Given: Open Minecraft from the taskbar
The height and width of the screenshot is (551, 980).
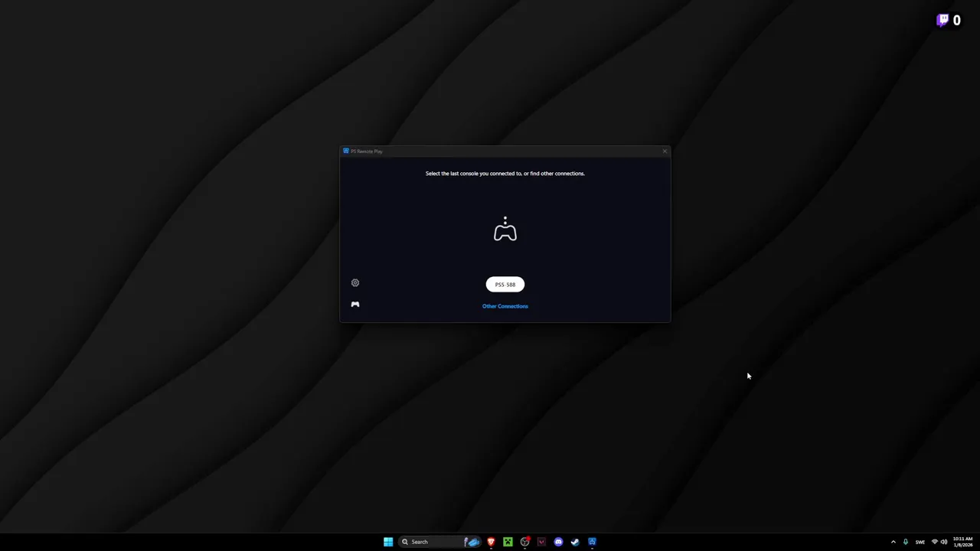Looking at the screenshot, I should (x=508, y=542).
